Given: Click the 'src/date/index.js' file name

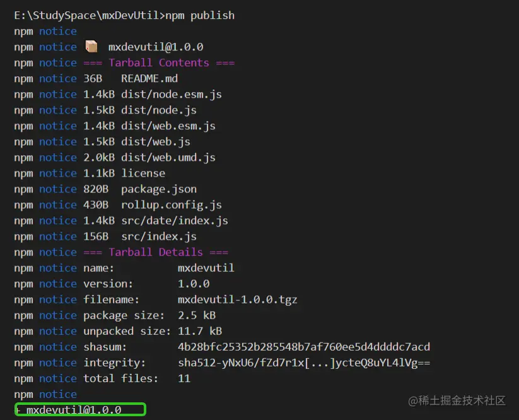Looking at the screenshot, I should click(x=175, y=221).
